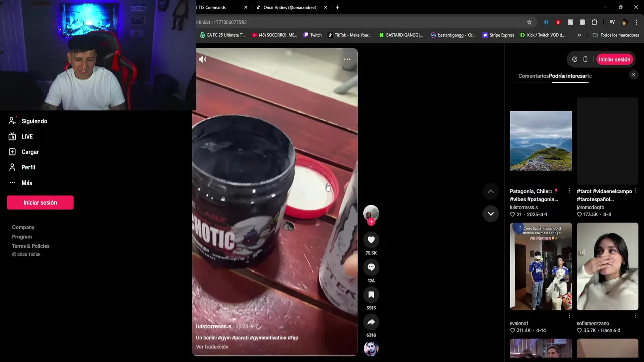
Task: Open the Siguiendo feed
Action: tap(29, 121)
